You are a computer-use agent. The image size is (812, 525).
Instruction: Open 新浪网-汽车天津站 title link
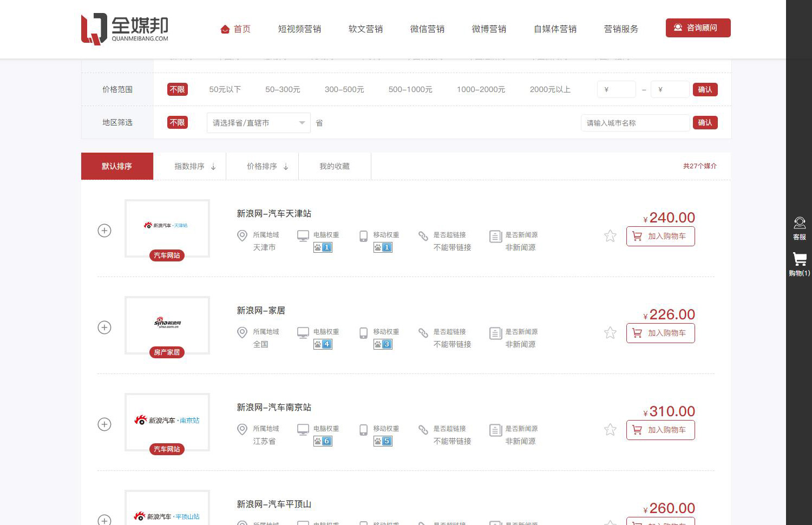(274, 214)
